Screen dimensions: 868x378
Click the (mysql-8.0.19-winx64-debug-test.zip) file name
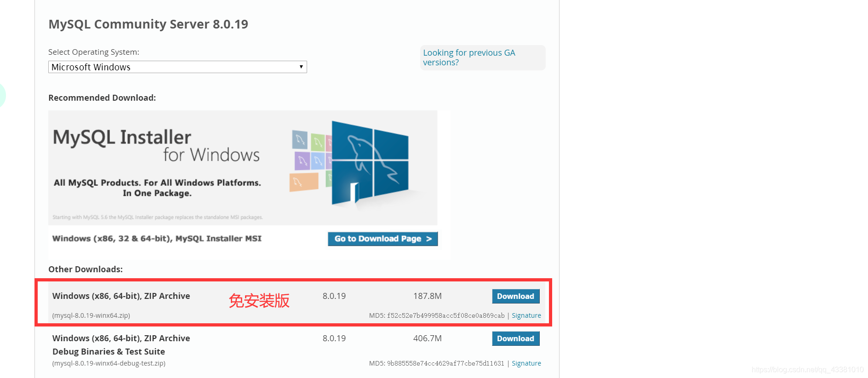[x=109, y=363]
